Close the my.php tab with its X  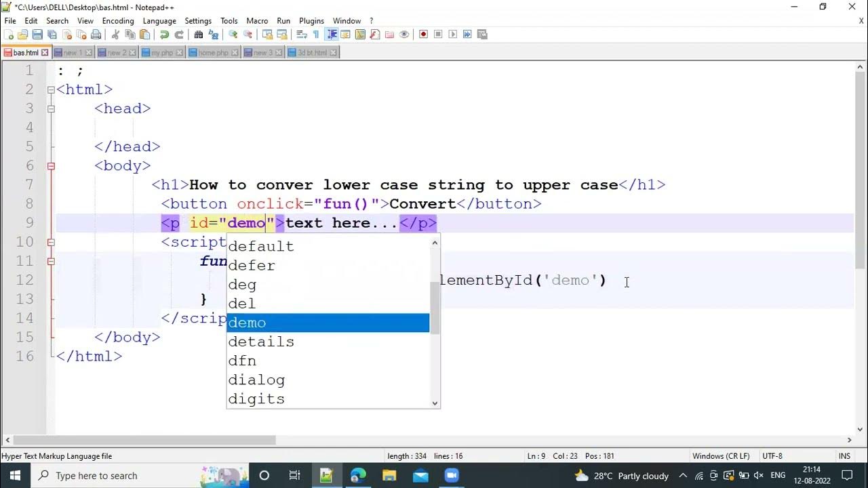(x=179, y=52)
